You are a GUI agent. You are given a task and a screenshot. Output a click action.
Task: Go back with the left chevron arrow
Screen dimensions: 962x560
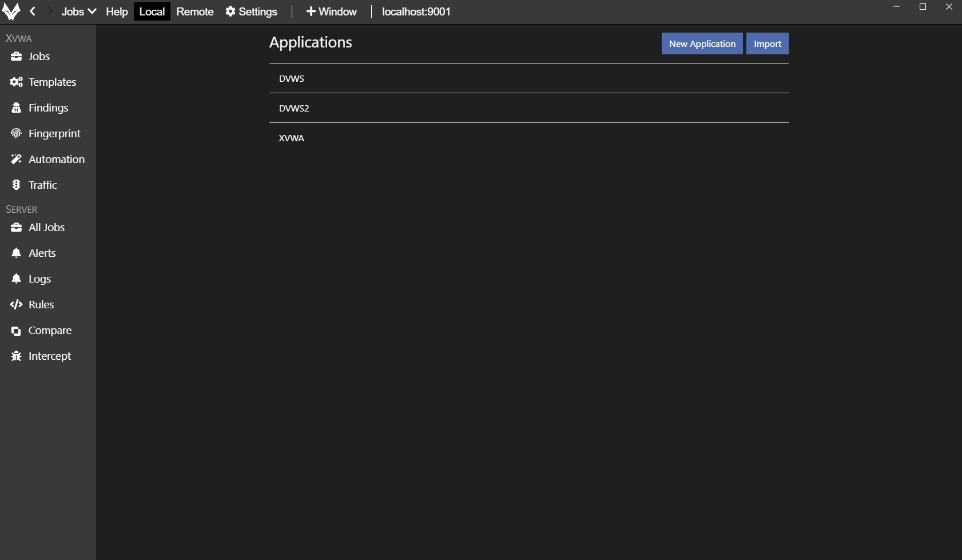click(x=33, y=11)
